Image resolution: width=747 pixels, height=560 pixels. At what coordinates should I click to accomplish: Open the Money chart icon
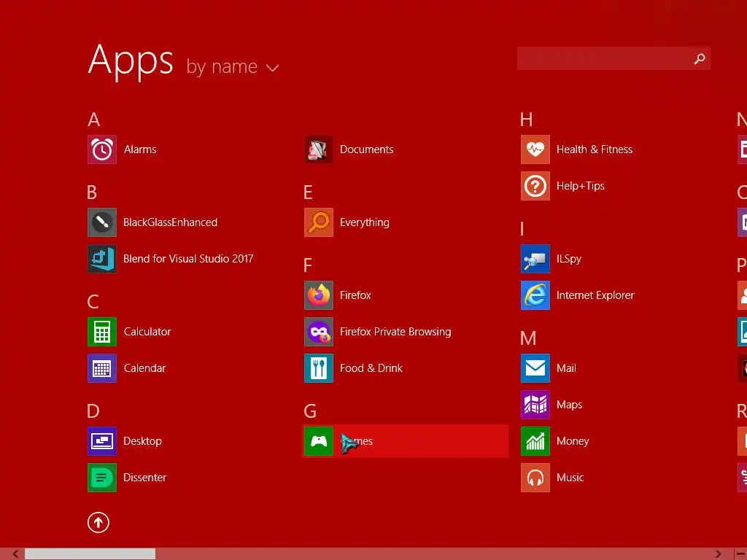(x=535, y=441)
